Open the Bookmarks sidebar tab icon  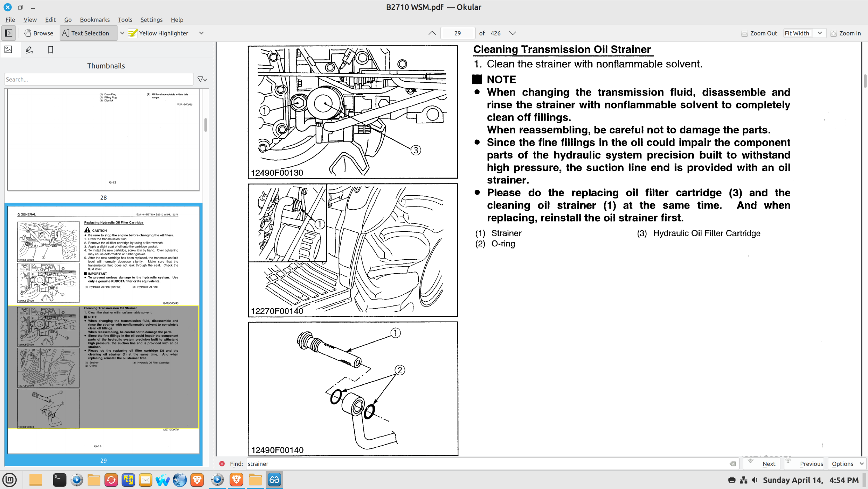51,50
